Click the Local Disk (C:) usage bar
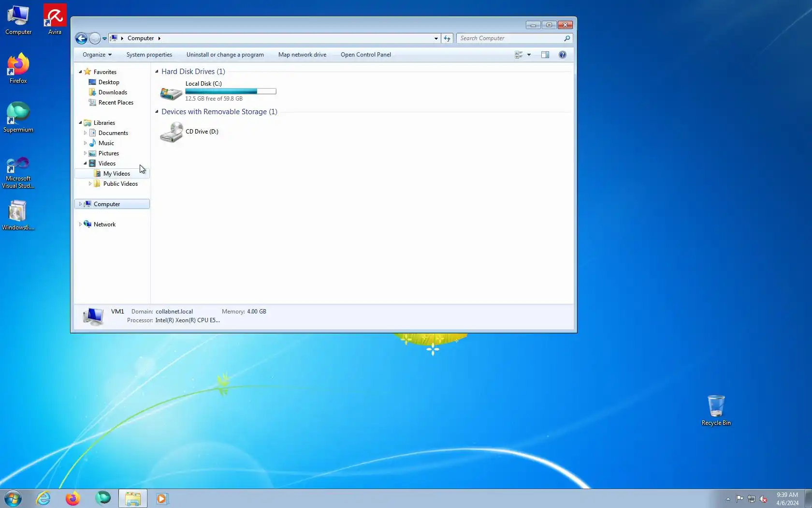 [x=231, y=91]
